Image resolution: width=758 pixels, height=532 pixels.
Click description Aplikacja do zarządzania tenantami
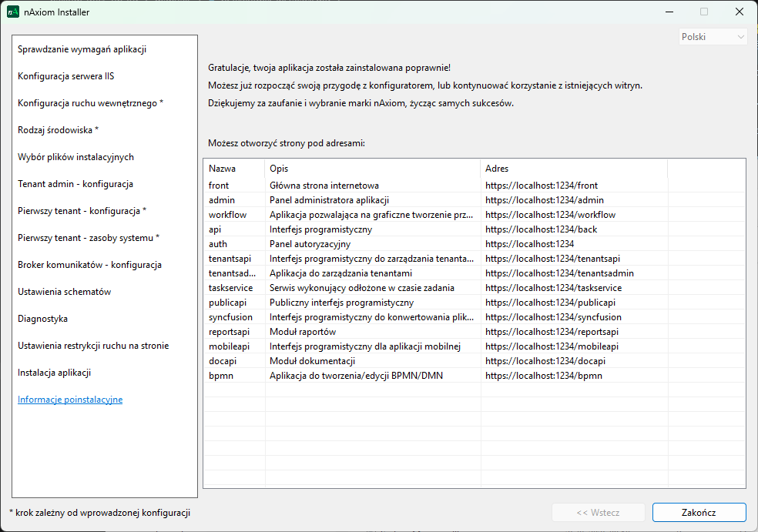click(x=340, y=273)
